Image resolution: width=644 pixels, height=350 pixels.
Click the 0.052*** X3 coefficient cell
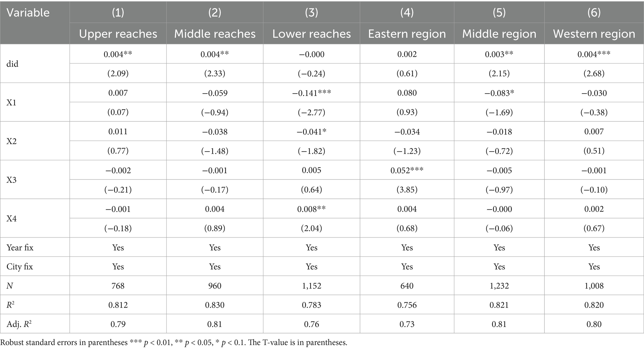407,170
